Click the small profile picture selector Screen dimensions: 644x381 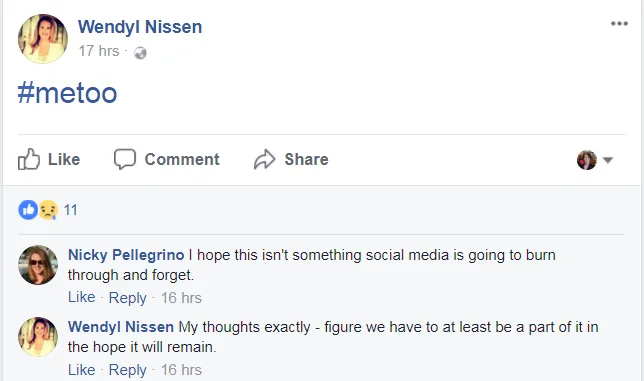click(586, 160)
